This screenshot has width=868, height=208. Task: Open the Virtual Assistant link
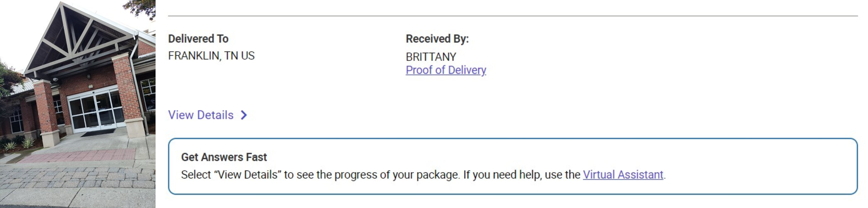[623, 175]
